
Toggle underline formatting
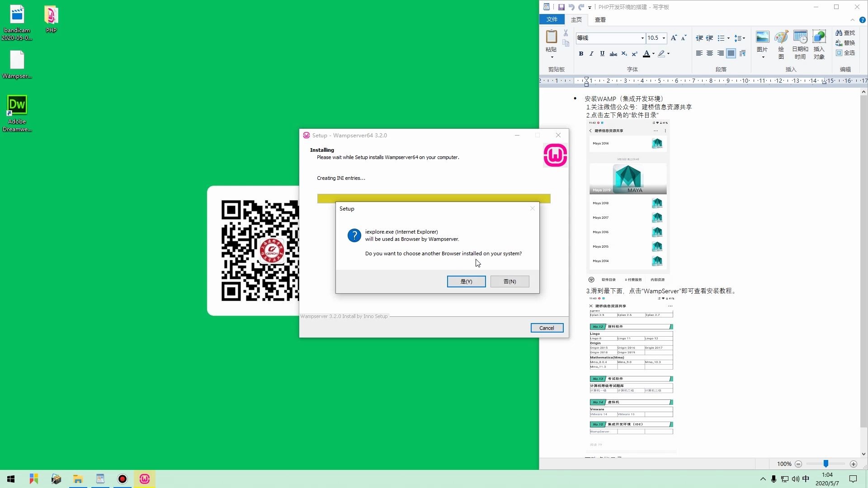coord(602,54)
